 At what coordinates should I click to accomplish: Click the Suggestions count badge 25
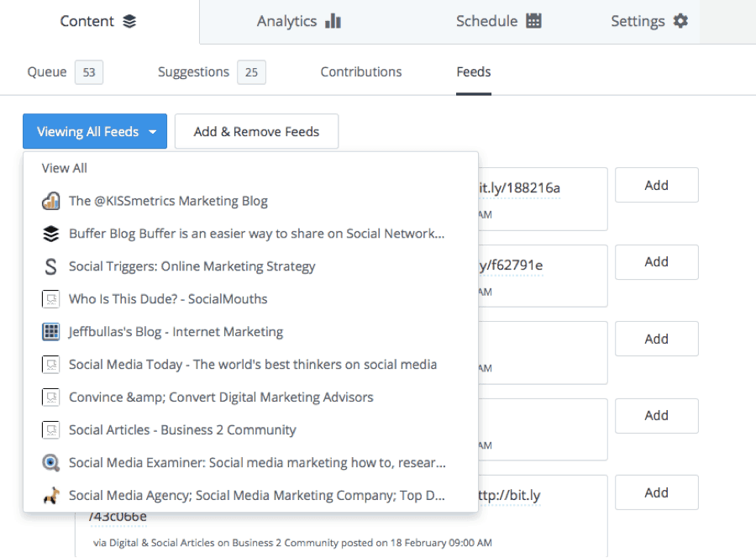(251, 72)
